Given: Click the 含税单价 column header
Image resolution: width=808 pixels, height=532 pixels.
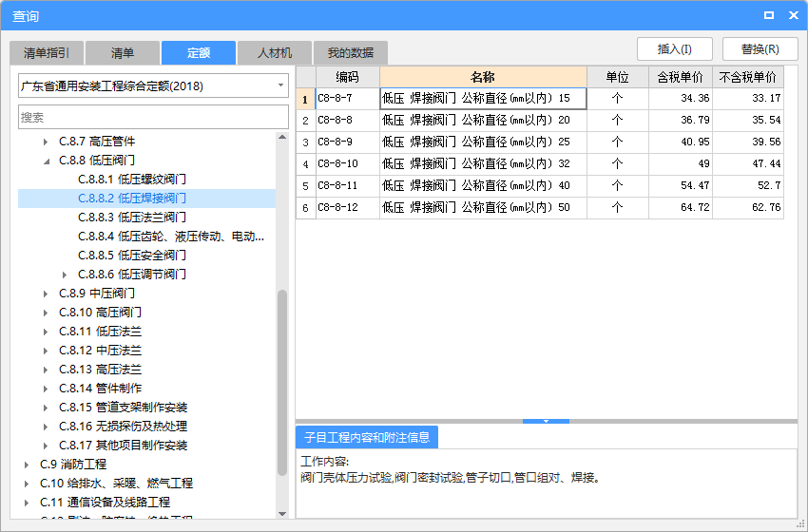Looking at the screenshot, I should click(x=681, y=77).
